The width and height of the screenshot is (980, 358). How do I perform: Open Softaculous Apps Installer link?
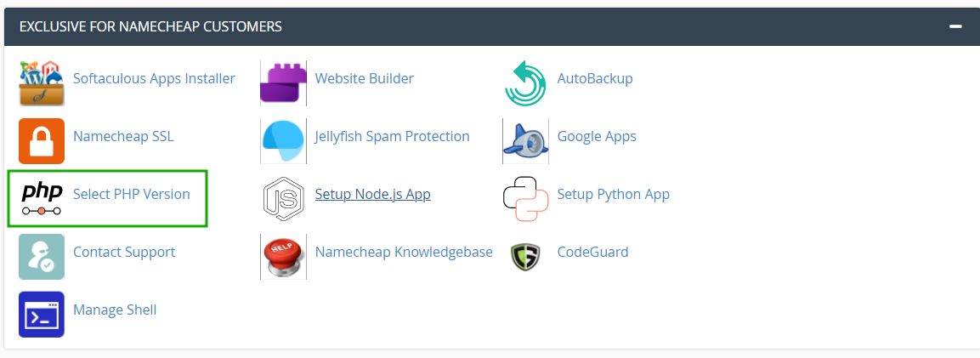154,79
